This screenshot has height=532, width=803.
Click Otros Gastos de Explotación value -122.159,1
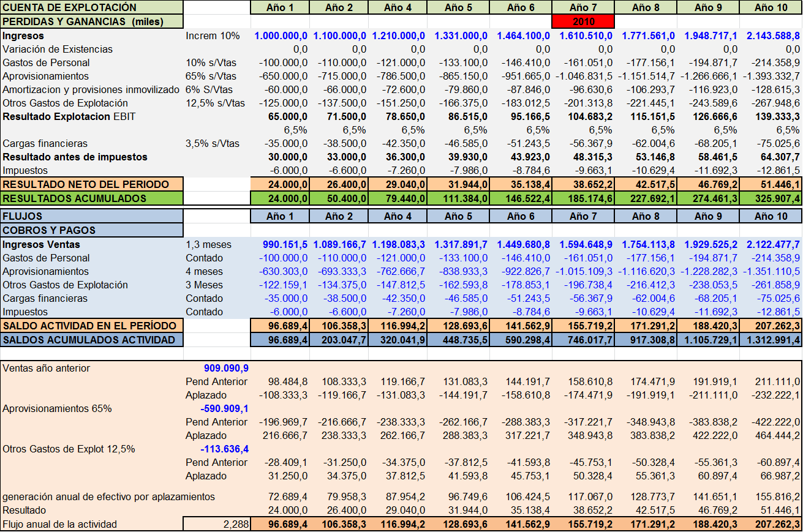284,285
